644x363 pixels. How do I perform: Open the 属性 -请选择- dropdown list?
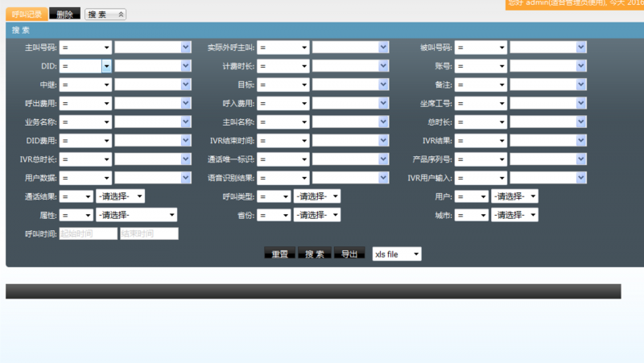[x=136, y=215]
